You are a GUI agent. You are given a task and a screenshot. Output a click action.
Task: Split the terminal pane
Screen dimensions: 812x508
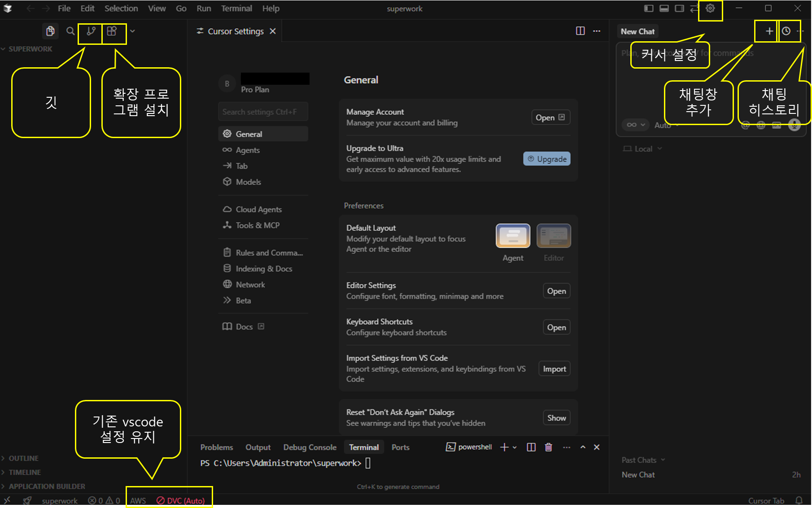pos(531,447)
